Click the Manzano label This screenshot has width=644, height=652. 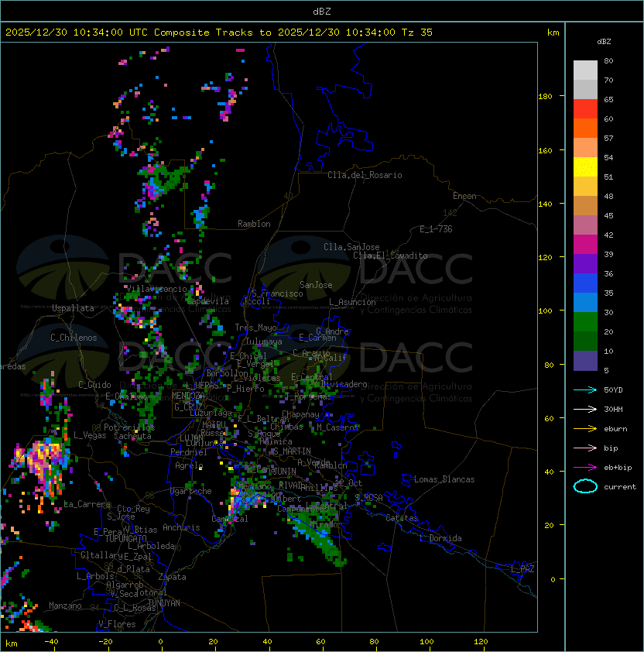(x=65, y=606)
